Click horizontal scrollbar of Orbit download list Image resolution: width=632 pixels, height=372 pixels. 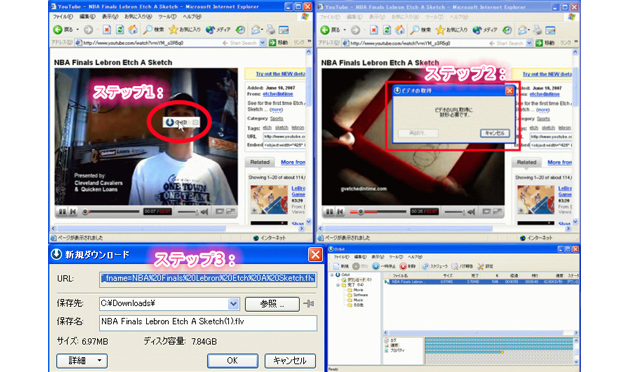tap(481, 333)
